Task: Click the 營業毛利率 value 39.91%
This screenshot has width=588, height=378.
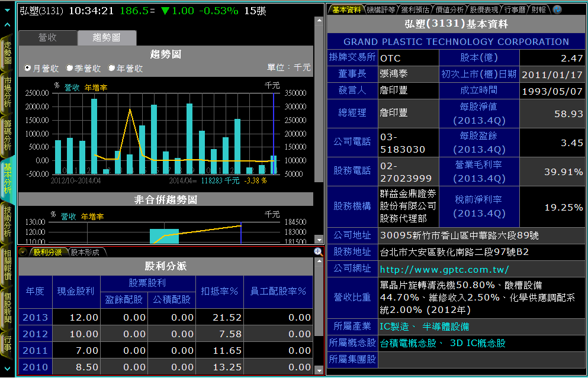Action: (x=564, y=172)
